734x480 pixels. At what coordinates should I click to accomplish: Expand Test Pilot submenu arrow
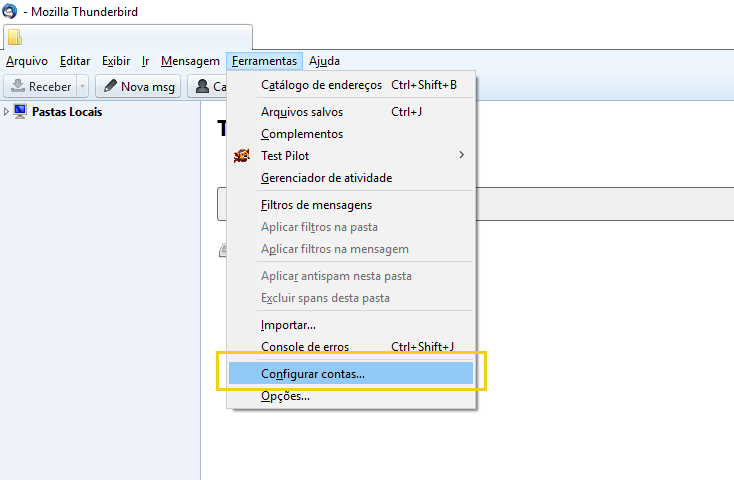[462, 155]
